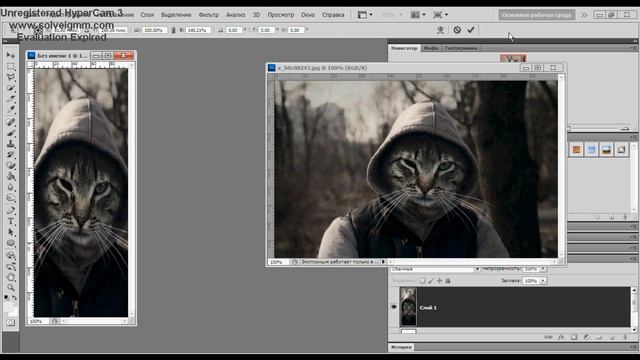
Task: Select the Brush tool
Action: coord(11,133)
